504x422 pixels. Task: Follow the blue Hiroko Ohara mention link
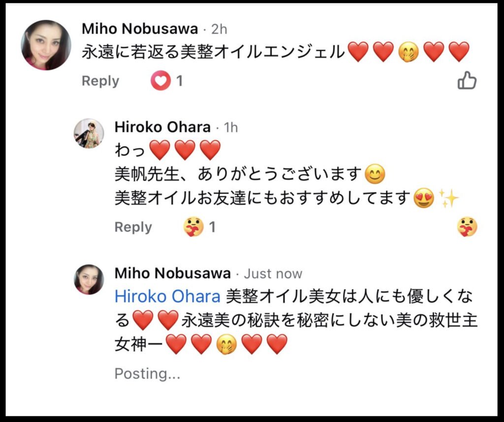click(x=167, y=297)
